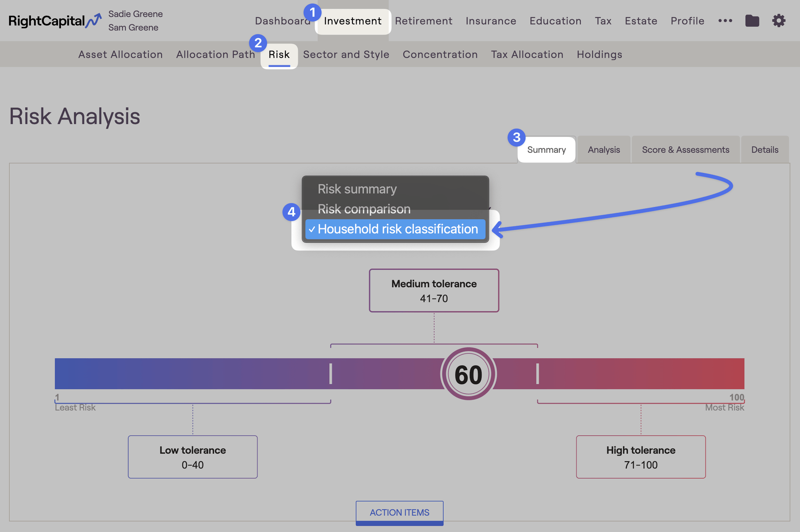
Task: Click the Medium tolerance 41-70 box
Action: pyautogui.click(x=434, y=291)
